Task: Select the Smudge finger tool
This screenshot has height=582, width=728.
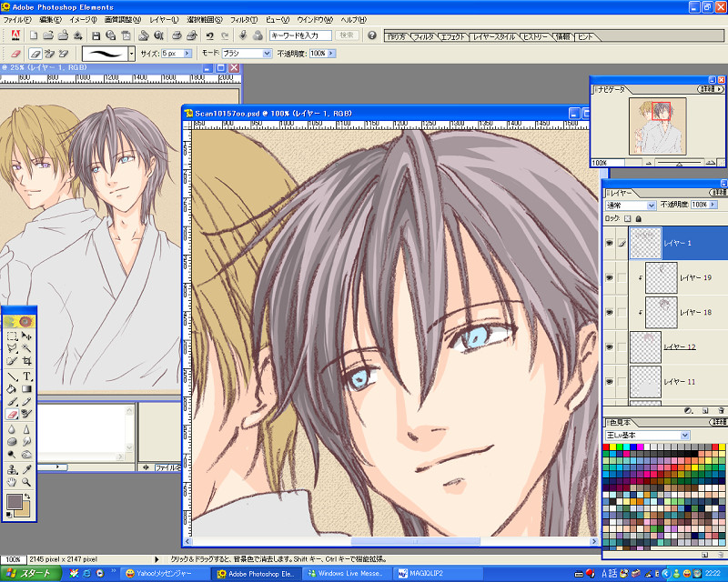Action: (26, 442)
